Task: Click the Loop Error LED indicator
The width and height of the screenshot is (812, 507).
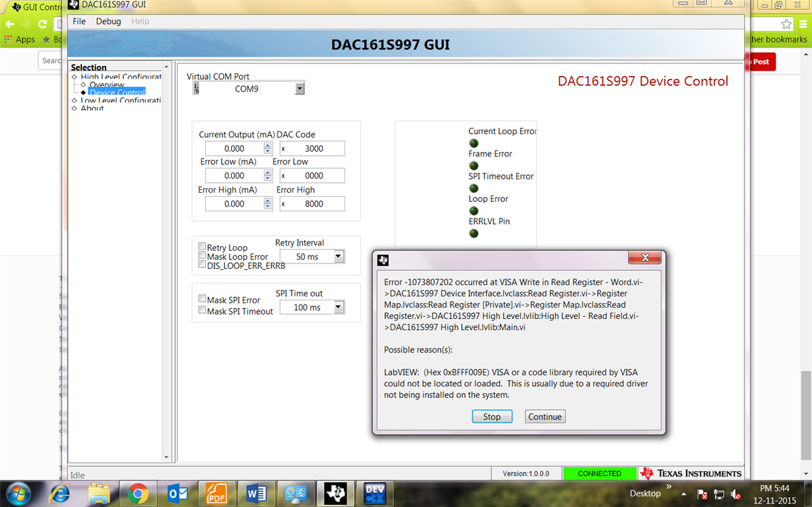Action: coord(473,211)
